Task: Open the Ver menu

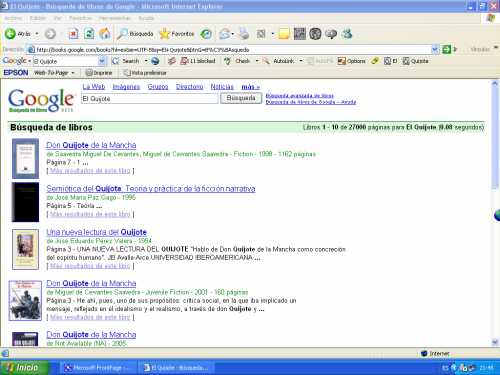Action: pyautogui.click(x=58, y=18)
